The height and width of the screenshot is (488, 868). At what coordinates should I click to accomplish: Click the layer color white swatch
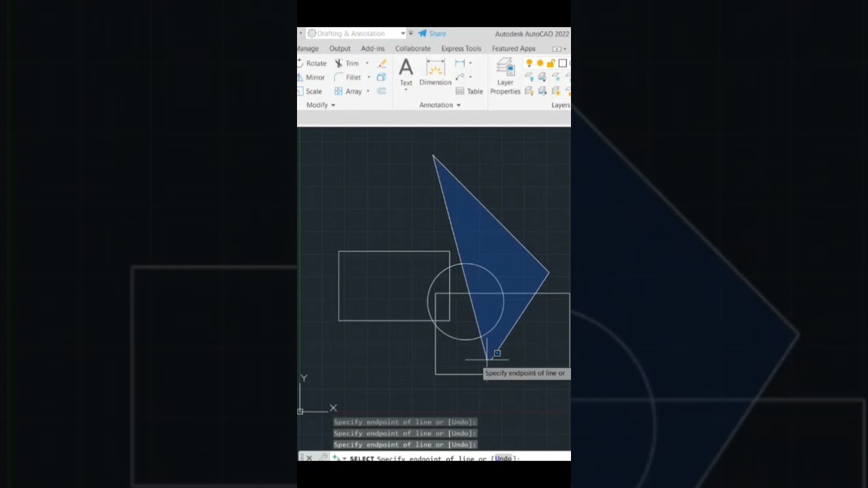(x=562, y=63)
